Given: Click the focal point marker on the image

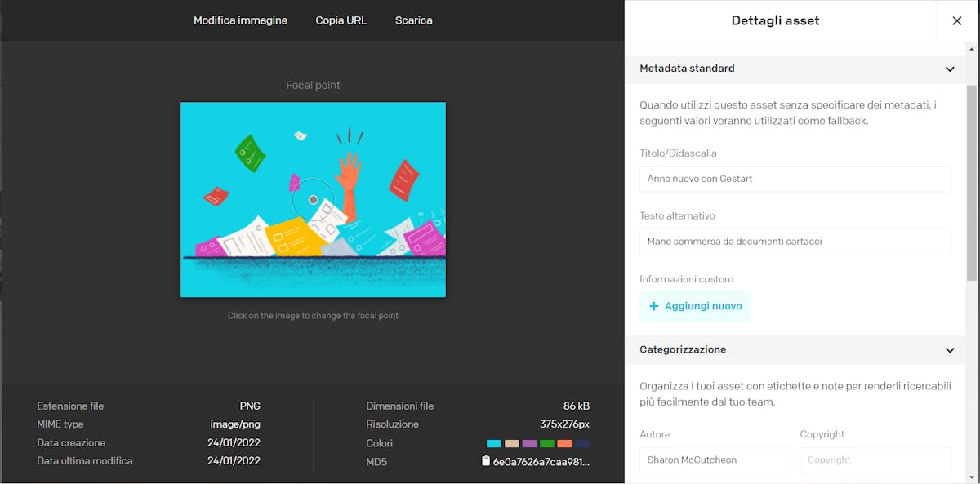Looking at the screenshot, I should point(313,199).
